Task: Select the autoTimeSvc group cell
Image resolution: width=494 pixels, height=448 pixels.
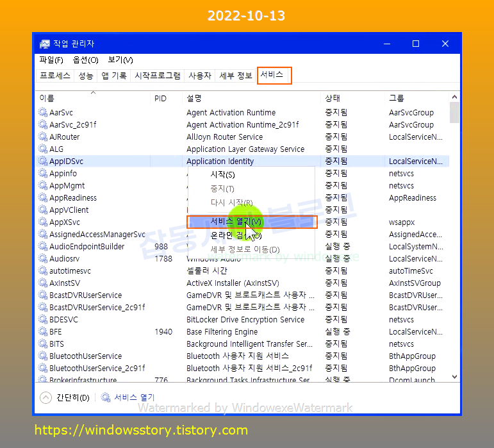Action: tap(411, 271)
